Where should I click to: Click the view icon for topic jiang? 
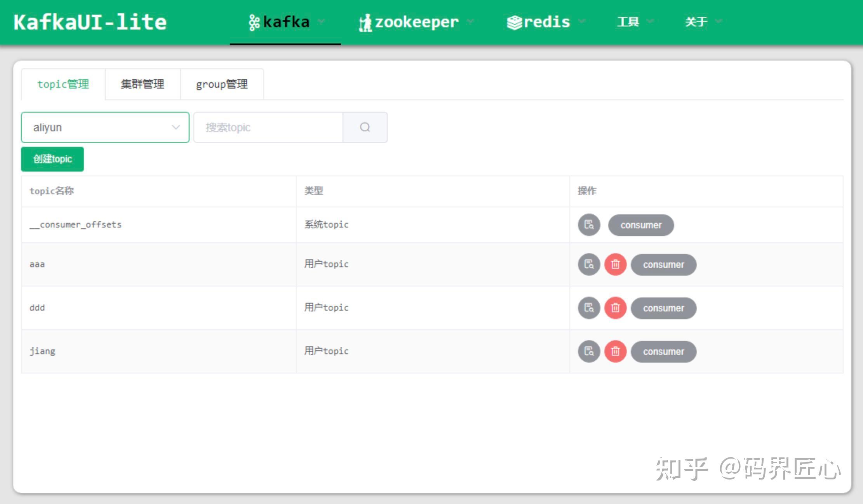[588, 351]
